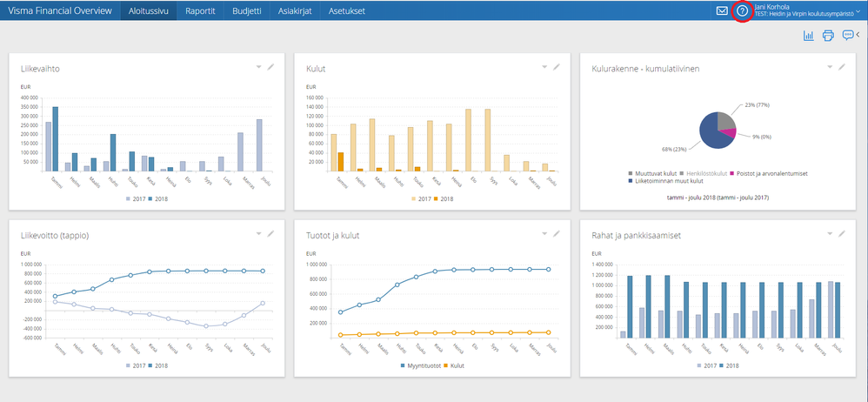This screenshot has height=402, width=868.
Task: Click edit pencil on Rahat ja pankkisaamiset
Action: click(x=841, y=233)
